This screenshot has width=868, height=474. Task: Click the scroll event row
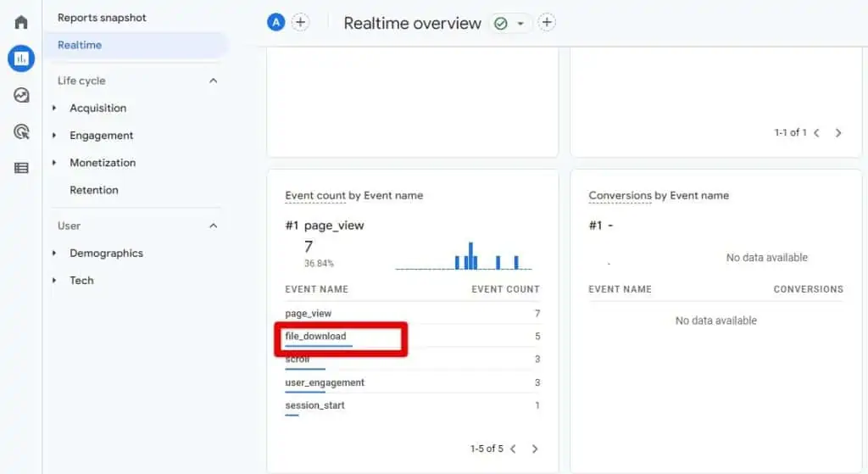coord(413,360)
